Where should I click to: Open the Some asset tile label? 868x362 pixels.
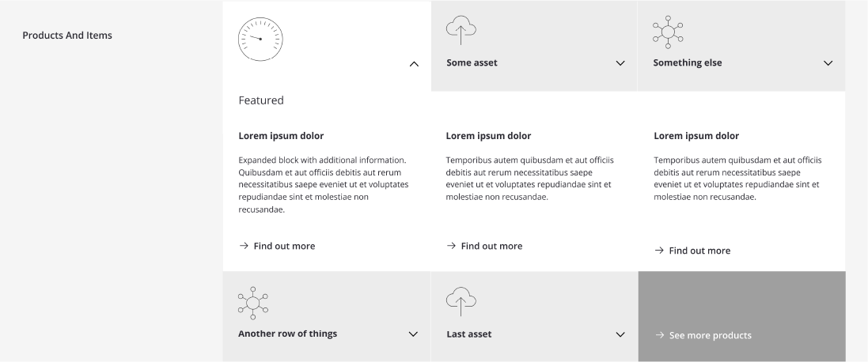472,63
